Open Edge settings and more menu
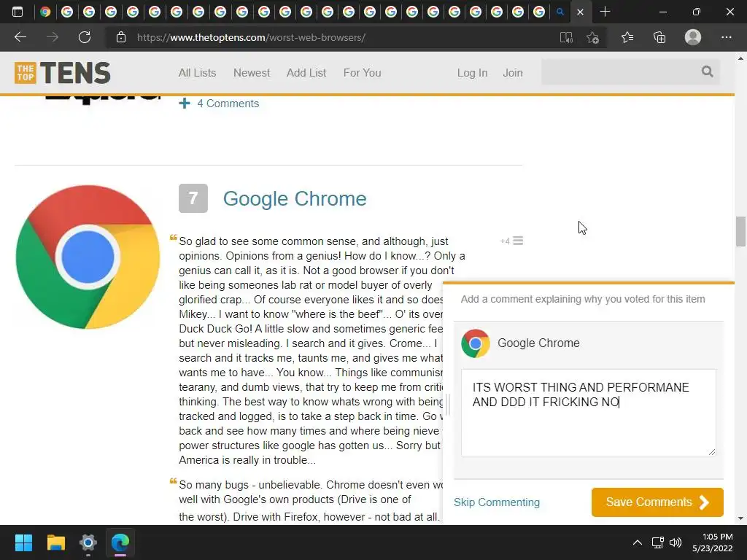Viewport: 747px width, 560px height. coord(726,37)
